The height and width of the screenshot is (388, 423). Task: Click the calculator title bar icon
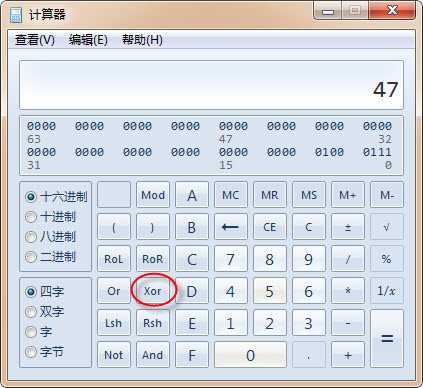pyautogui.click(x=15, y=15)
